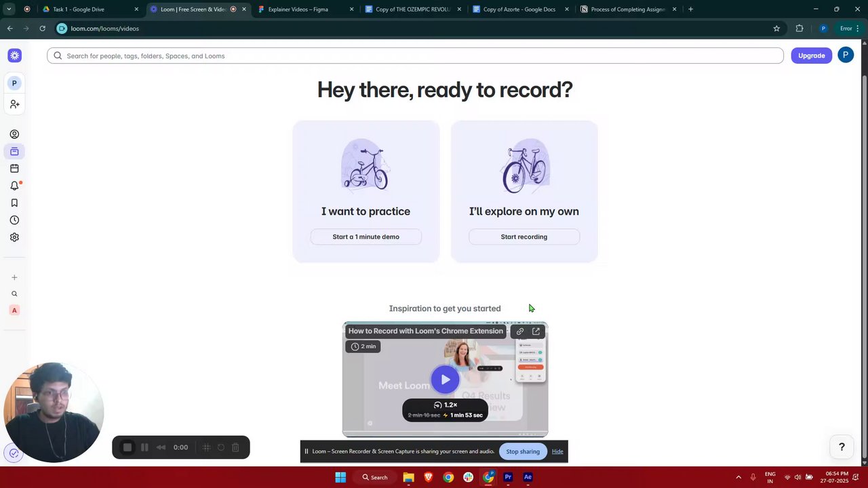The height and width of the screenshot is (488, 868).
Task: Open the History clock icon
Action: click(x=14, y=220)
